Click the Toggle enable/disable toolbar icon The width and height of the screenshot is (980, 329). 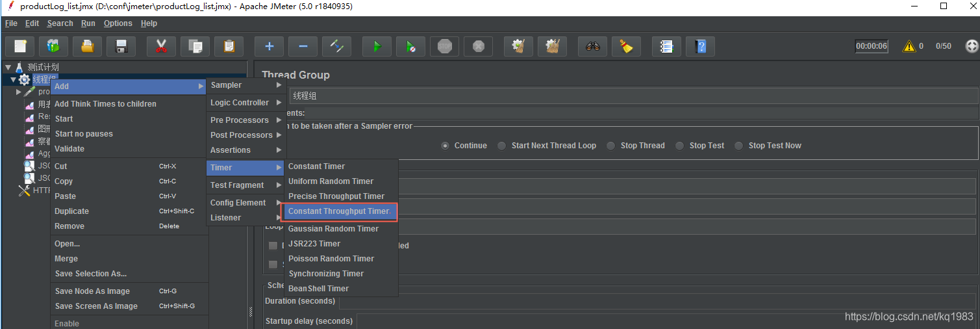click(337, 46)
